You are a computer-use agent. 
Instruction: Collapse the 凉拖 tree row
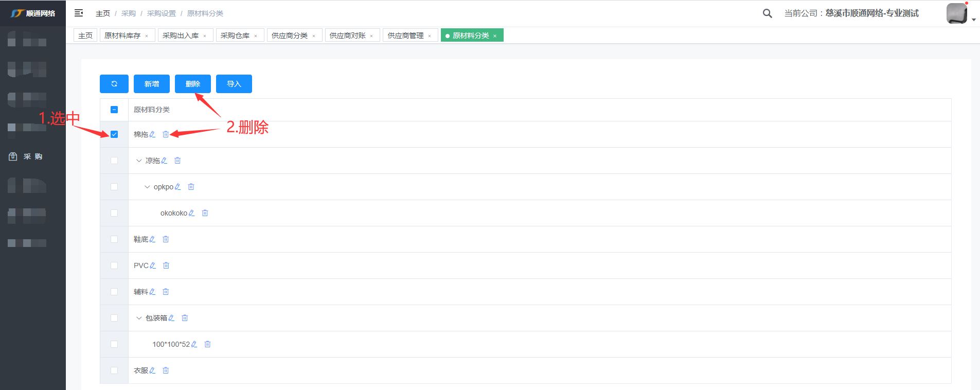[139, 161]
